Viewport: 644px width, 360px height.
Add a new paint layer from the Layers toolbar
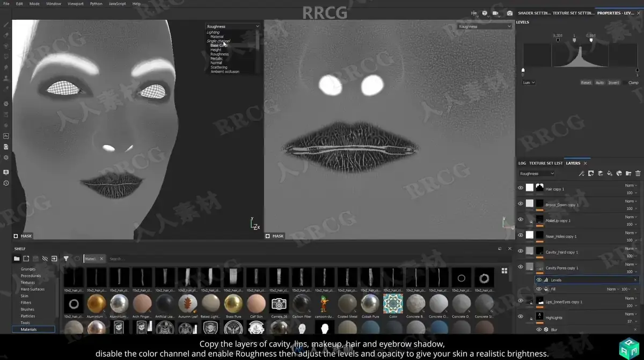pyautogui.click(x=601, y=174)
